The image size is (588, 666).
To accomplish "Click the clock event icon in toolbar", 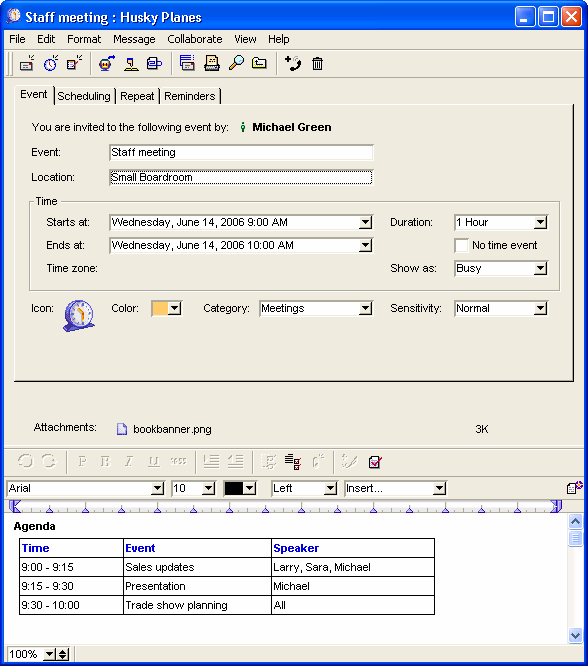I will click(51, 63).
